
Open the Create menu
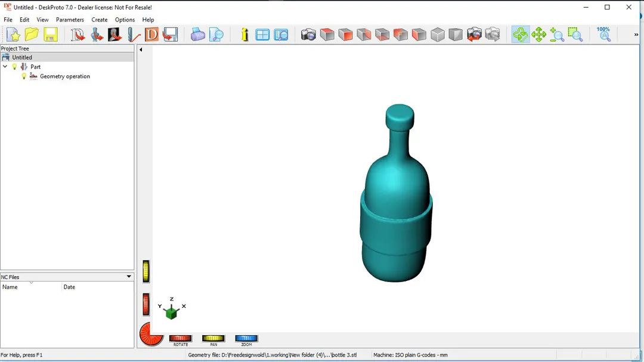coord(100,20)
